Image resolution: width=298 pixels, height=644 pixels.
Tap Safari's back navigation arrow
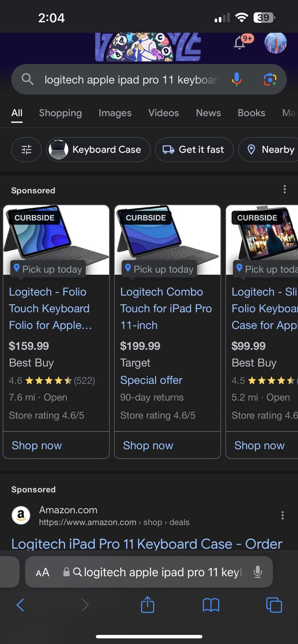(20, 605)
